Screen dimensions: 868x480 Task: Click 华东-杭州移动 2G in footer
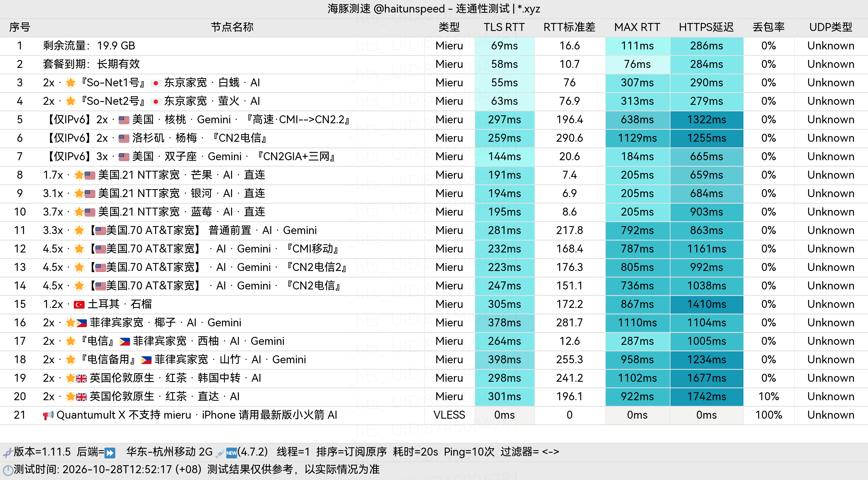[x=169, y=452]
